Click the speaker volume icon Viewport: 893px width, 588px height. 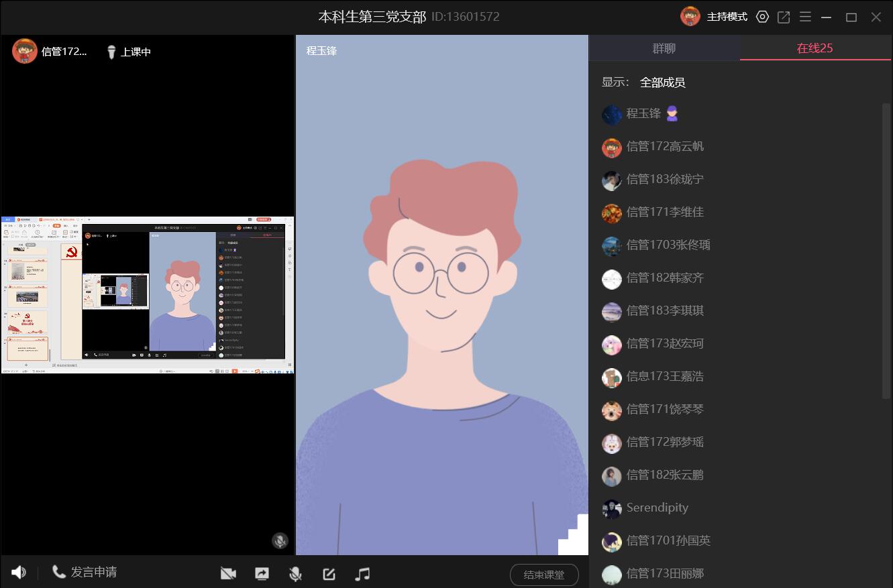coord(19,573)
